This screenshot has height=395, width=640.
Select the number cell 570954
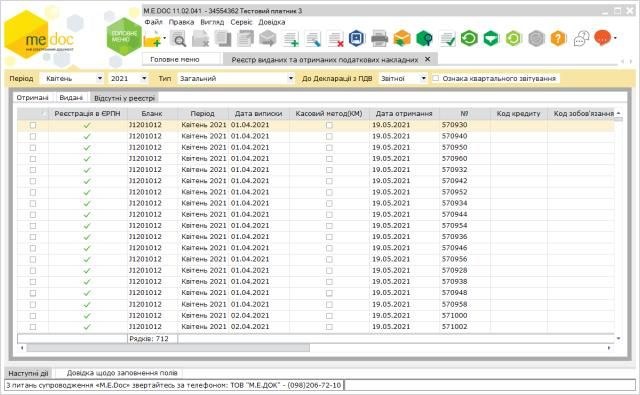[x=464, y=226]
